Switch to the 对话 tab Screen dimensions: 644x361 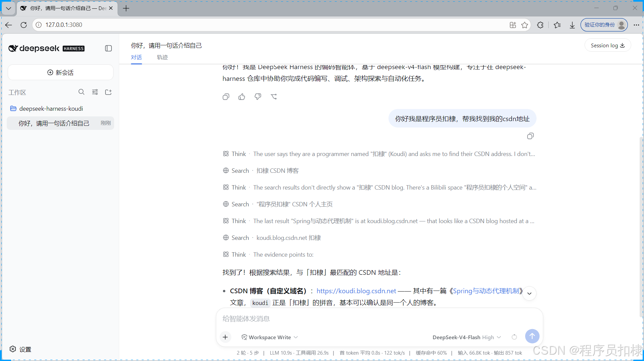coord(136,57)
